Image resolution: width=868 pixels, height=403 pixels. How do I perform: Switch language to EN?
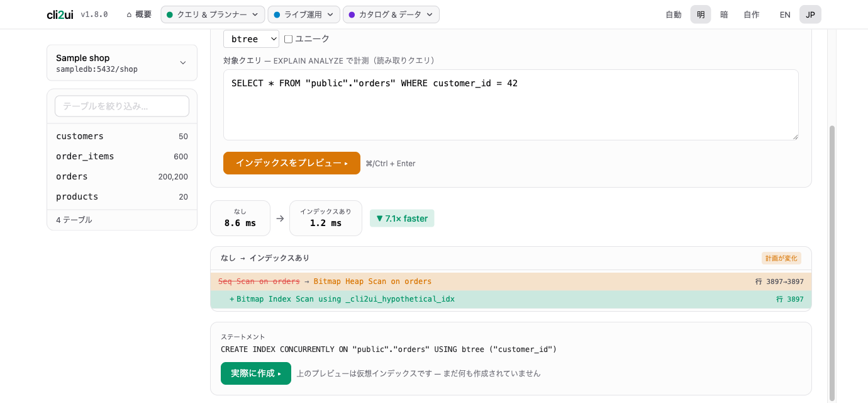[785, 14]
